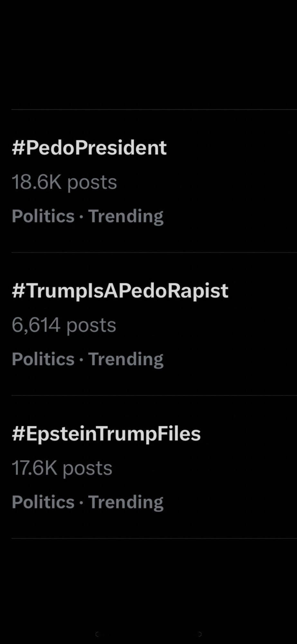Click the dot separator in first Politics · Trending
This screenshot has width=297, height=644.
81,217
